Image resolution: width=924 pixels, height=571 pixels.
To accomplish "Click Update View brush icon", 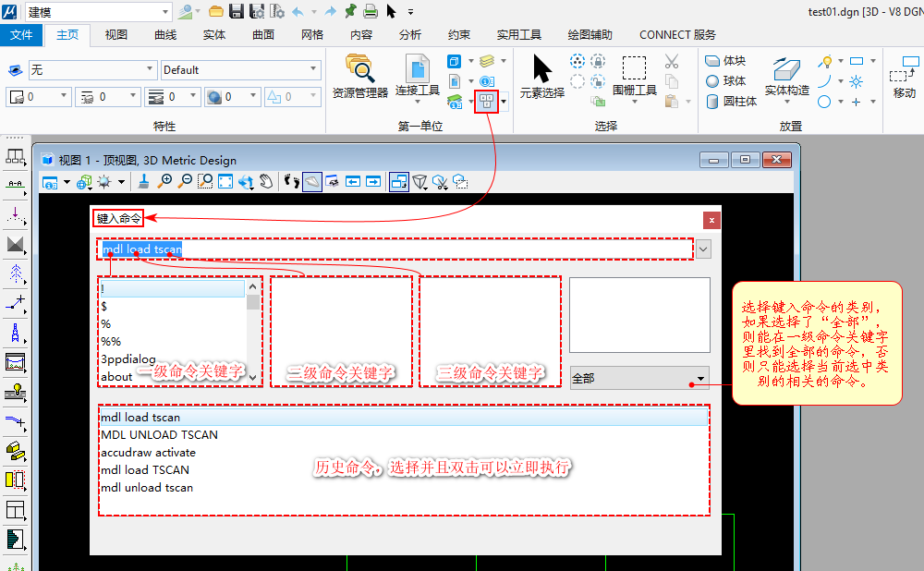I will (x=143, y=181).
